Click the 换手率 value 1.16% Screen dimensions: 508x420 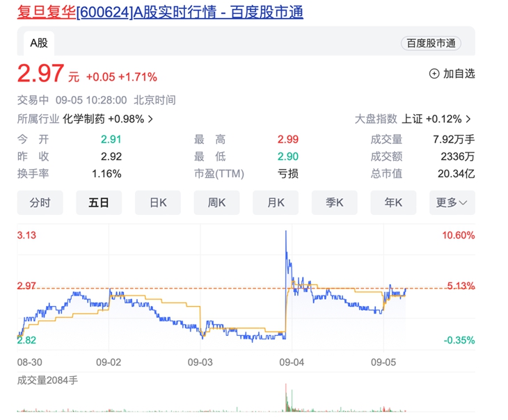tap(106, 174)
